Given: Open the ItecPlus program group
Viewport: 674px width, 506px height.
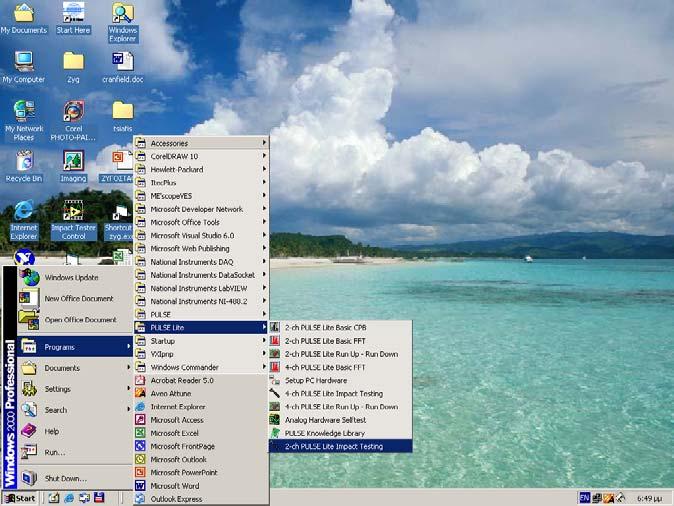Looking at the screenshot, I should point(201,183).
